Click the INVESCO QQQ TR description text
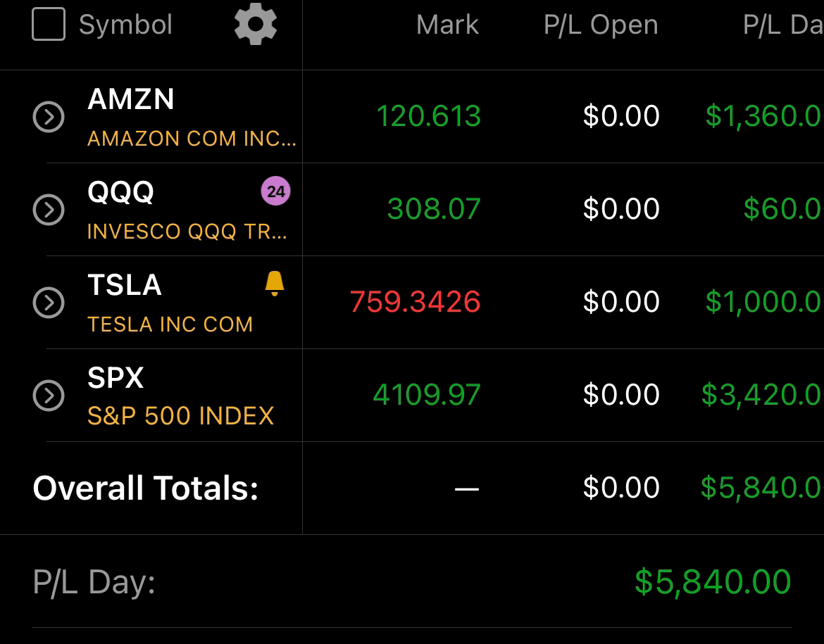The height and width of the screenshot is (644, 824). click(x=187, y=232)
